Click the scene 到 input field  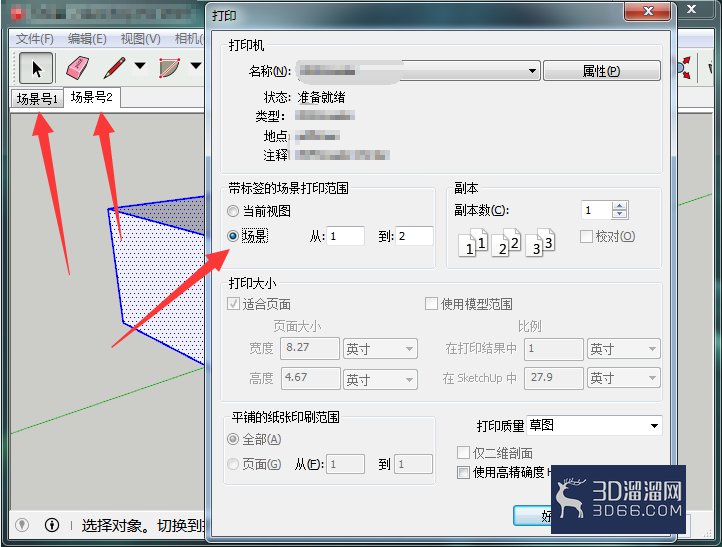[x=414, y=236]
